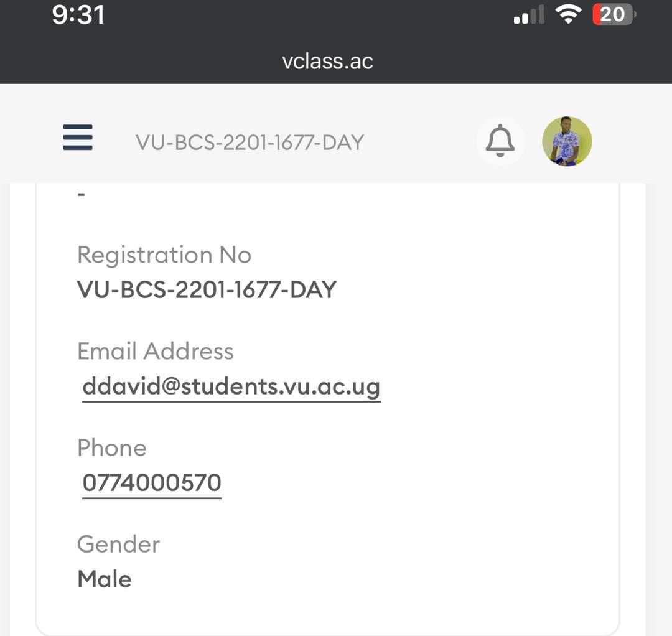Click the bottom border of the profile card
This screenshot has height=636, width=672.
coord(327,634)
